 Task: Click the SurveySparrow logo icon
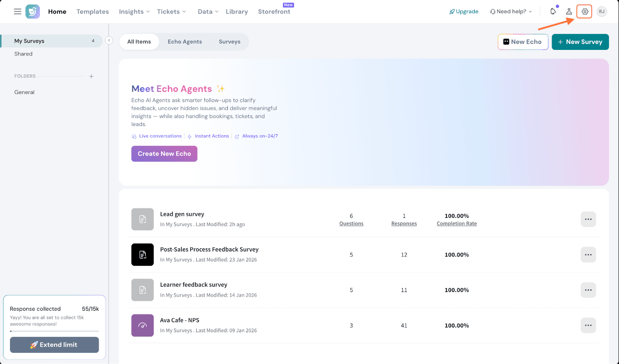(x=32, y=12)
